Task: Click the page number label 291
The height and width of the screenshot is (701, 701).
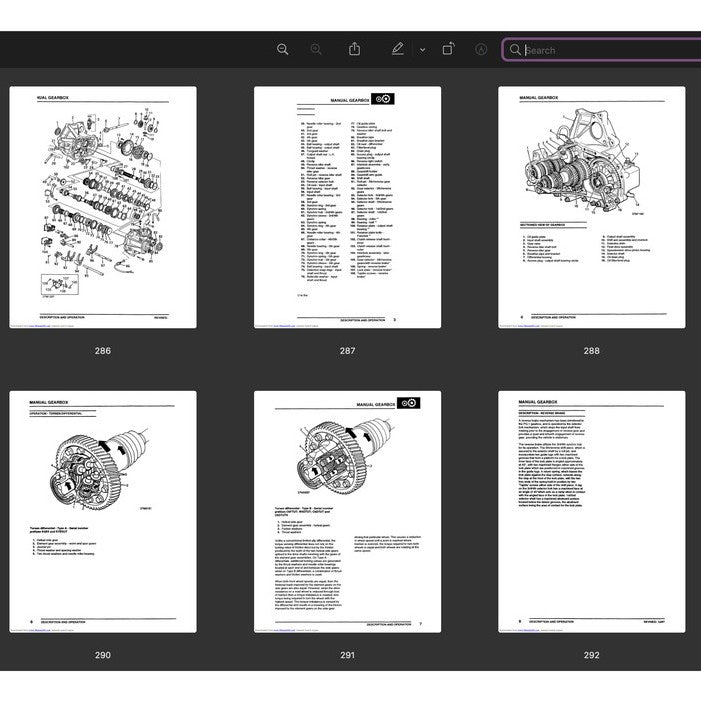Action: [x=347, y=656]
